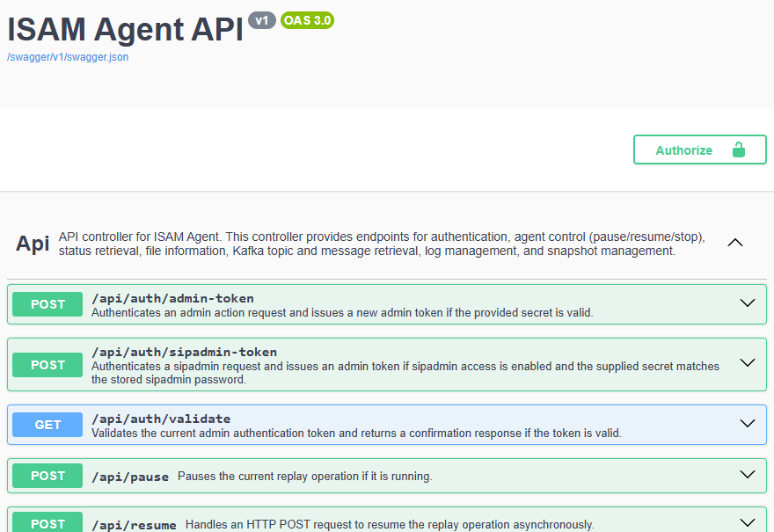774x532 pixels.
Task: Click the /api/auth/validate path text
Action: click(161, 419)
